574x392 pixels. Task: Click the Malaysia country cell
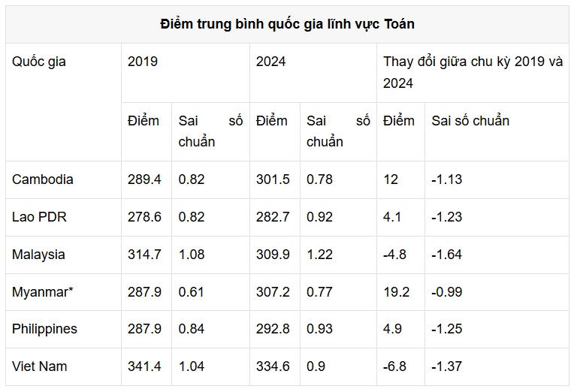coord(38,255)
